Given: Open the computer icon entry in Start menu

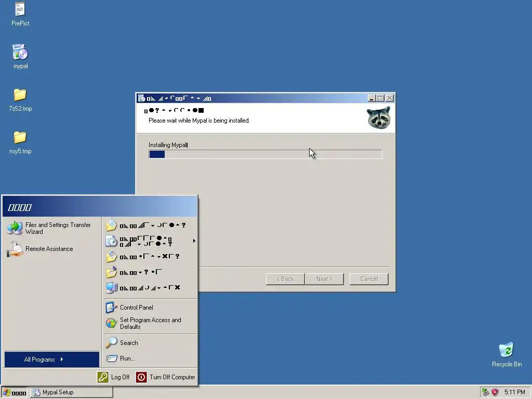Looking at the screenshot, I should tap(150, 288).
